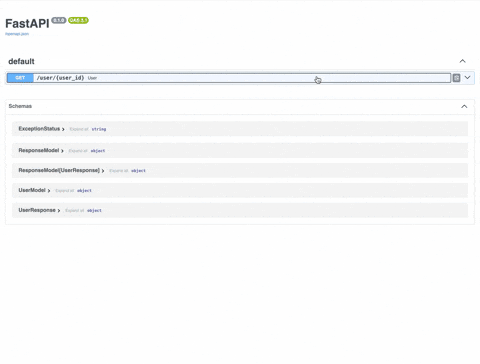
Task: Expand the UserModel schema arrow
Action: pos(49,191)
